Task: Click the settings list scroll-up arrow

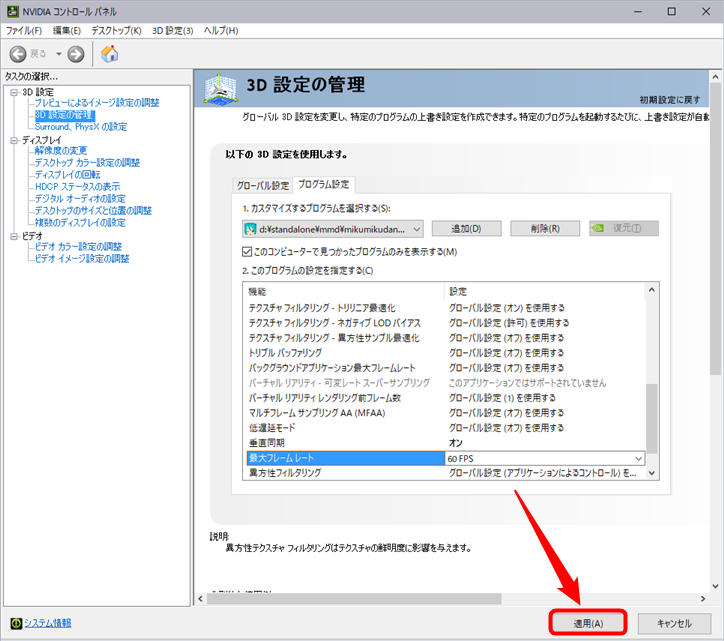Action: coord(652,290)
